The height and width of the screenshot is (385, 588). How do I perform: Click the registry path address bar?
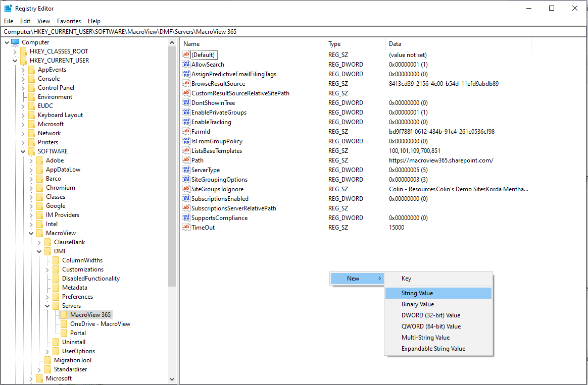[x=293, y=31]
